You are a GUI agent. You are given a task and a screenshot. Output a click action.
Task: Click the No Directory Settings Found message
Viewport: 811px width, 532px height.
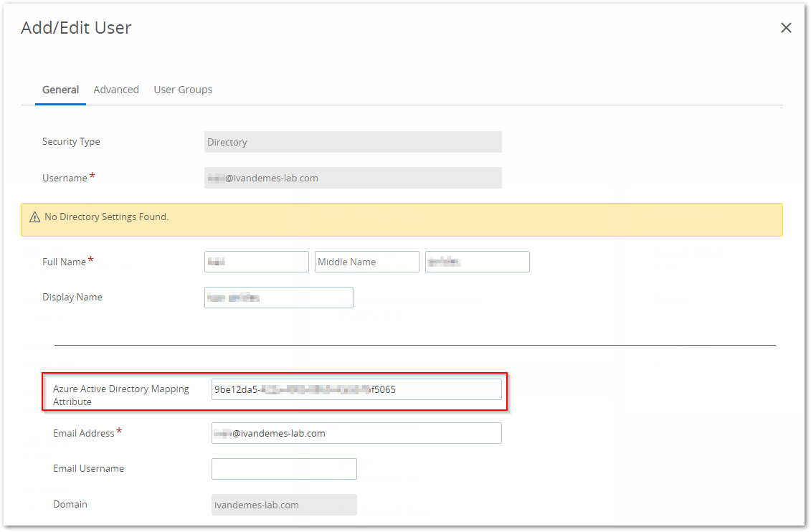coord(107,217)
